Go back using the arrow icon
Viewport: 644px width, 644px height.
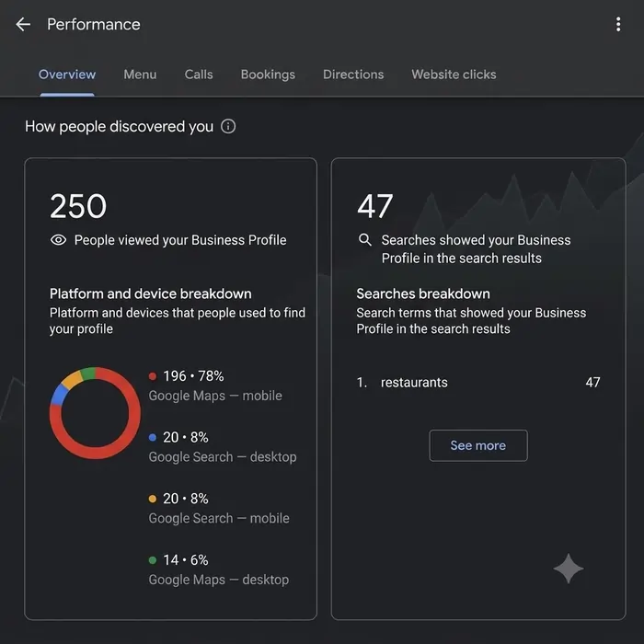click(23, 24)
